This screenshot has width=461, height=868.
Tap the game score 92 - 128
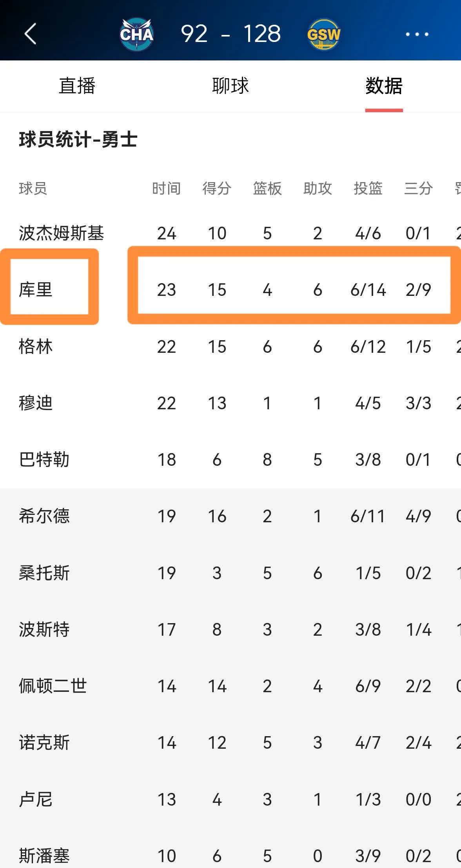(x=230, y=33)
